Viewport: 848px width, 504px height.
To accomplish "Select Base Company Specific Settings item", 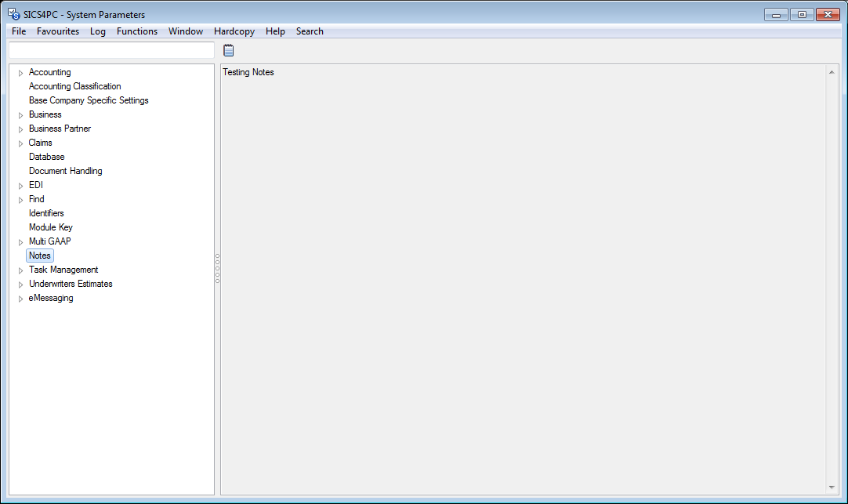I will tap(89, 100).
